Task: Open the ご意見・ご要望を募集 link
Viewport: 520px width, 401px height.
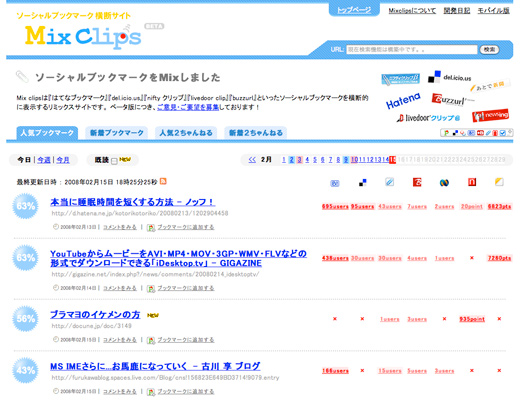Action: [188, 107]
